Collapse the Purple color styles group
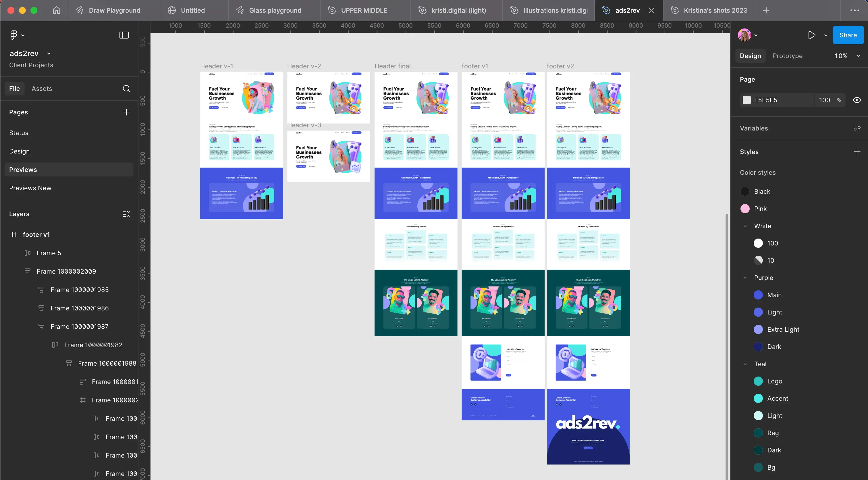 745,278
